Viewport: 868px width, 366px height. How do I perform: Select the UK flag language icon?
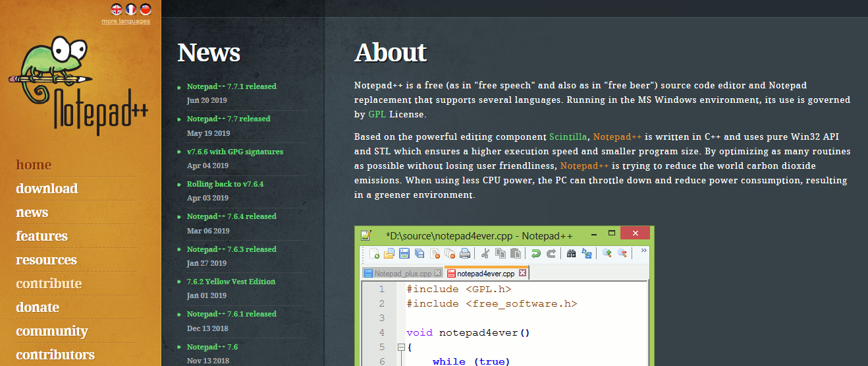pyautogui.click(x=117, y=9)
